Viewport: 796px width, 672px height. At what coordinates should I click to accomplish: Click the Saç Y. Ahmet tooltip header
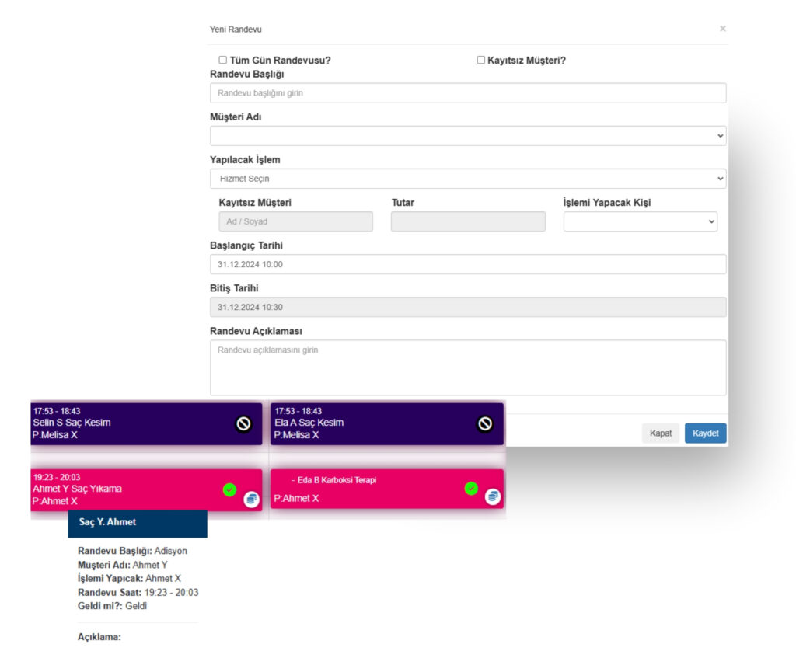[138, 523]
